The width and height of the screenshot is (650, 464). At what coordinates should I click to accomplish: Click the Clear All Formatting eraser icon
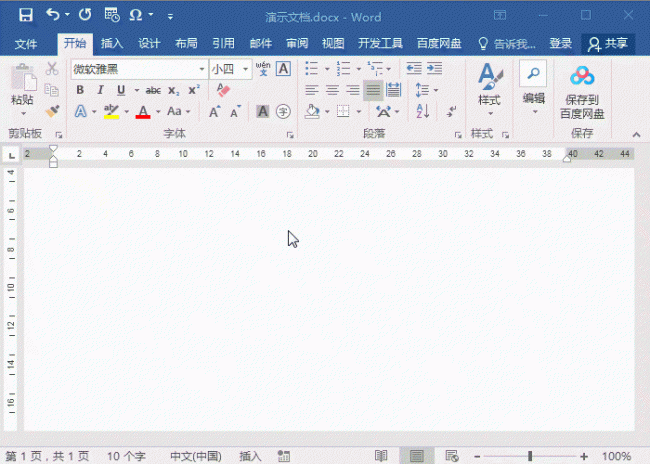223,90
